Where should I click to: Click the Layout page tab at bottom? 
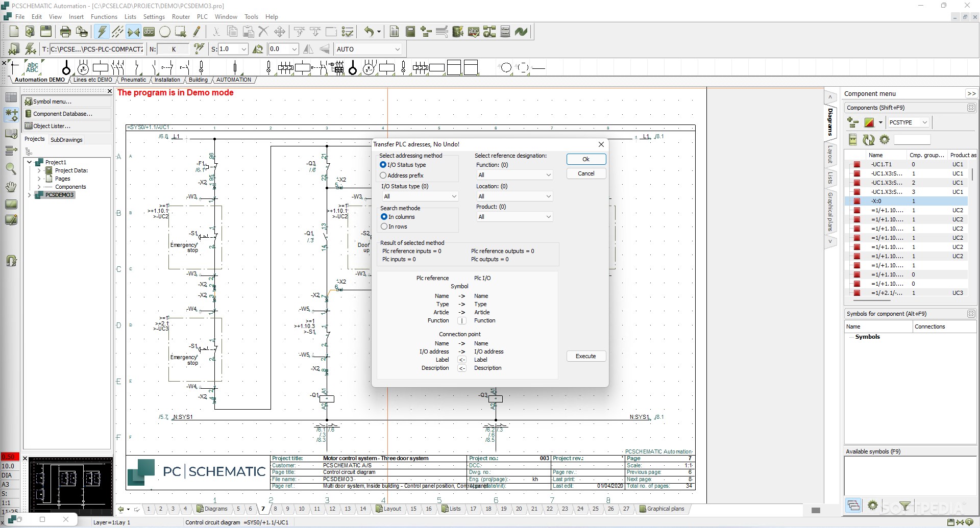tap(388, 509)
